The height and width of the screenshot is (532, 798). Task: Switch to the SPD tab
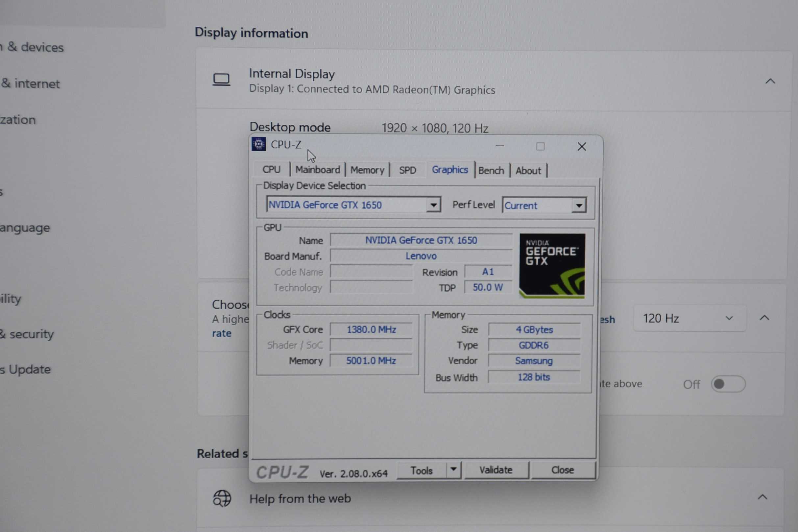pos(407,170)
